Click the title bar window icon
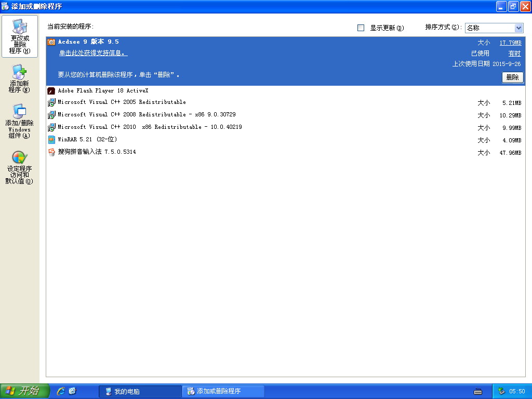The image size is (532, 399). tap(5, 6)
